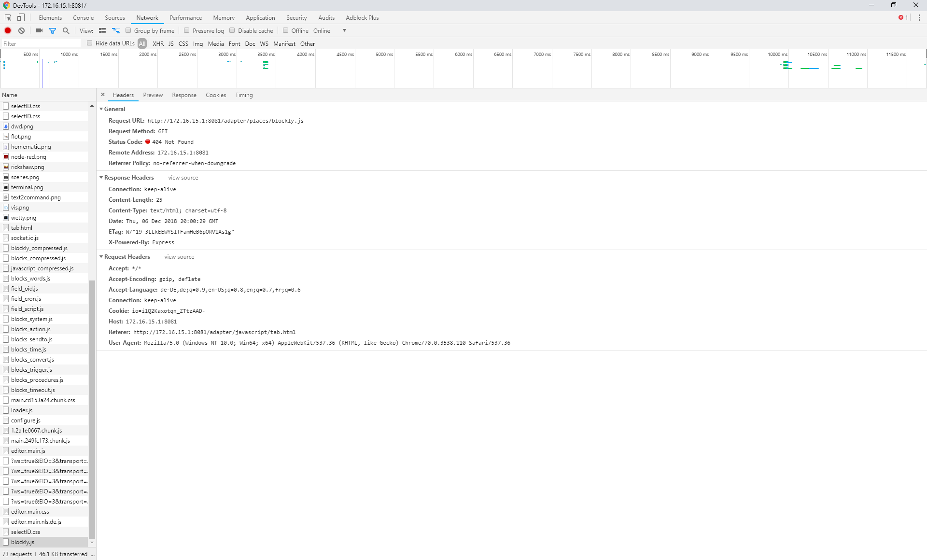927x560 pixels.
Task: Collapse the Response Headers section
Action: (101, 177)
